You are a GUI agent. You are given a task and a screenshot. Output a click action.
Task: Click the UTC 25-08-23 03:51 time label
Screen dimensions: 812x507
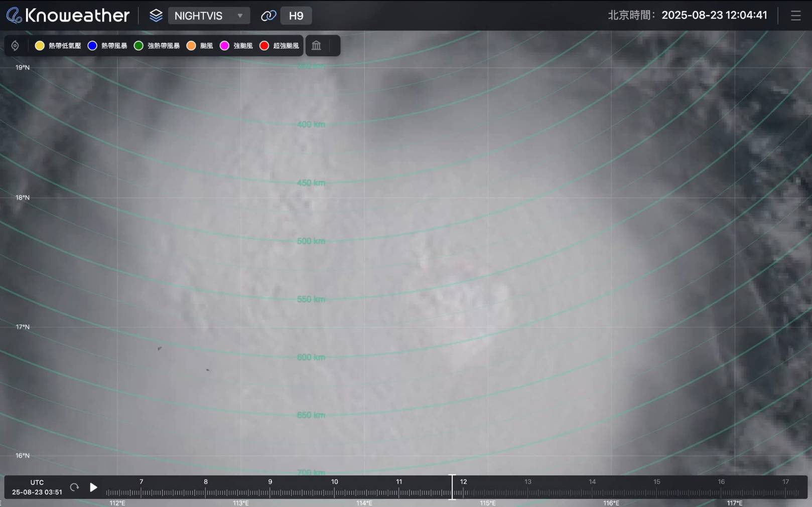click(37, 487)
